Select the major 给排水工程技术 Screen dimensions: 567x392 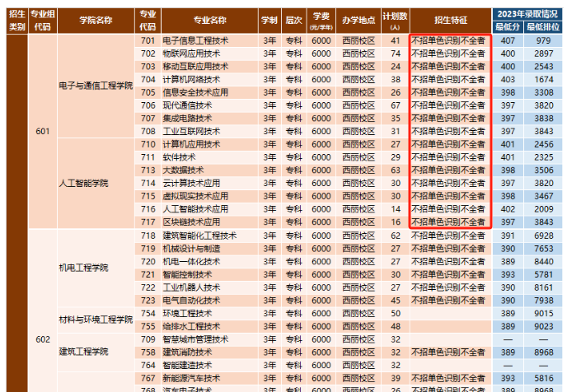pyautogui.click(x=209, y=327)
